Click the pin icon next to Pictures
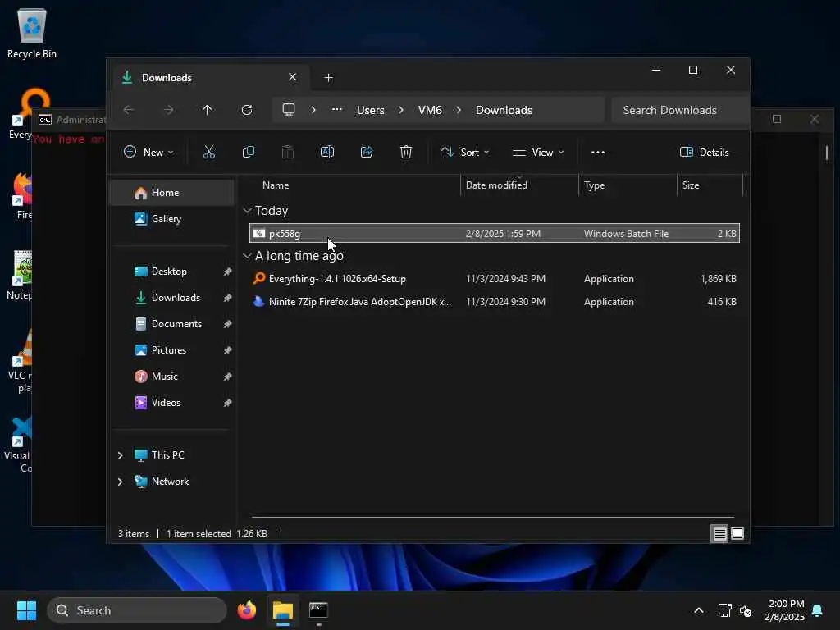Screen dimensions: 840x630 (x=228, y=350)
